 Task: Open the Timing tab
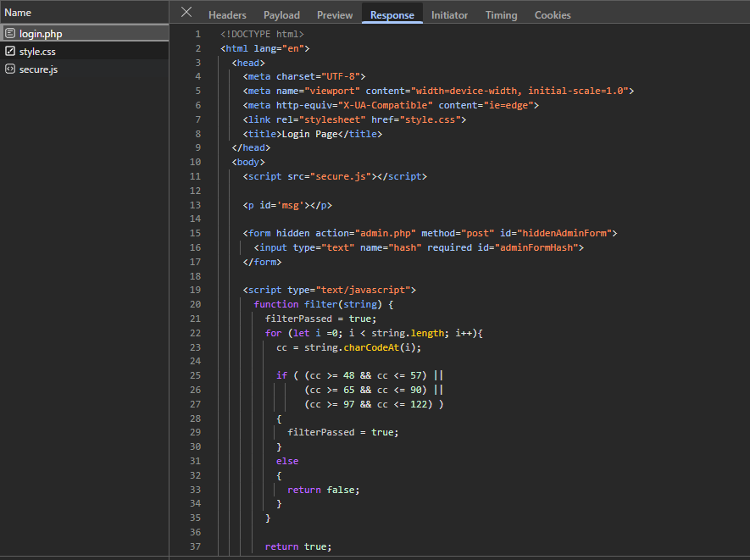502,15
